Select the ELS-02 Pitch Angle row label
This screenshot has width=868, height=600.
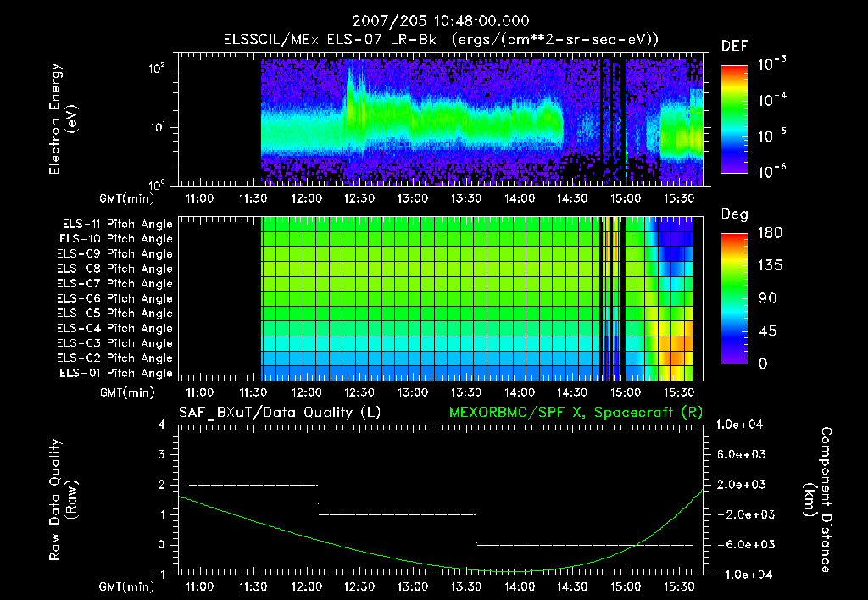coord(115,358)
